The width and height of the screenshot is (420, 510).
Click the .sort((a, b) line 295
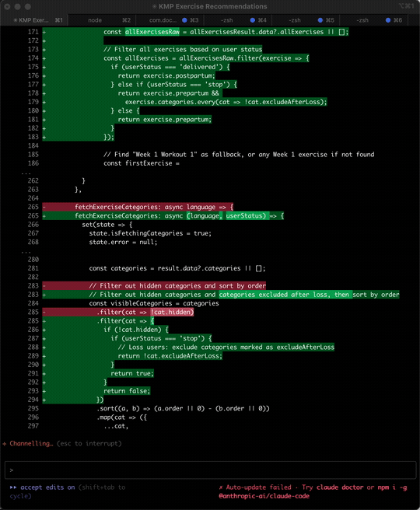(x=183, y=408)
